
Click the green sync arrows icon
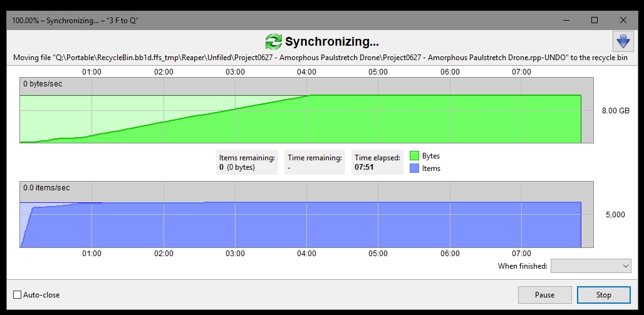(274, 41)
